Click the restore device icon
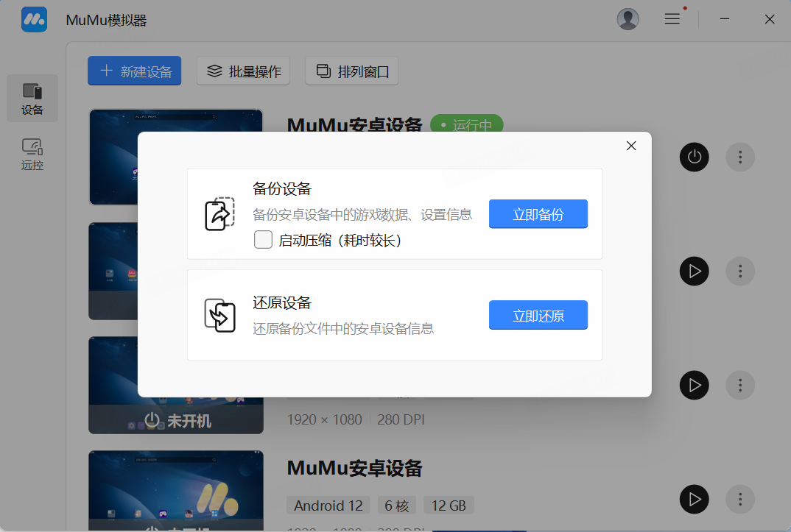 click(219, 315)
